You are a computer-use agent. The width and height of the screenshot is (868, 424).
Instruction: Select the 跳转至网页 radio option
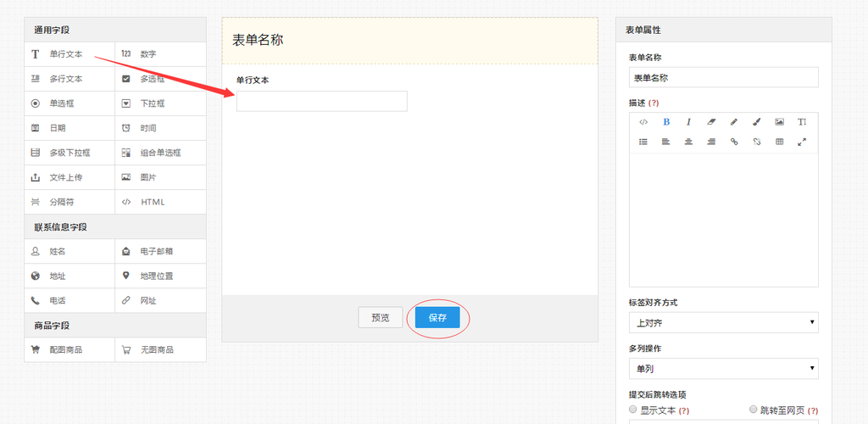(753, 410)
